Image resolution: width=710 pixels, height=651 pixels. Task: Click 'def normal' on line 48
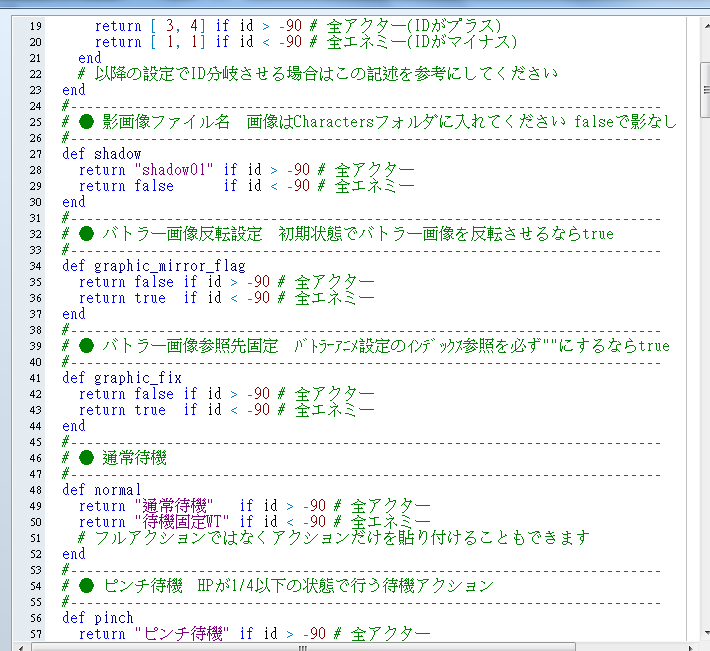tap(101, 490)
